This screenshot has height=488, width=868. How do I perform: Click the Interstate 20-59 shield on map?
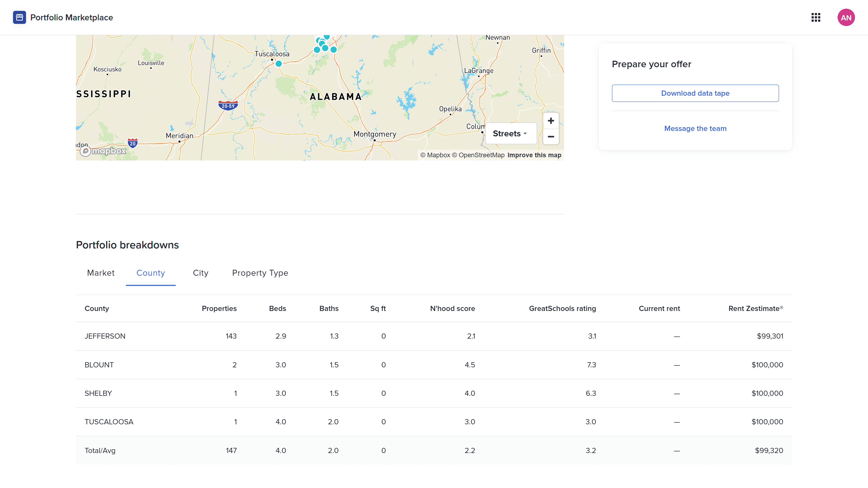[x=228, y=106]
